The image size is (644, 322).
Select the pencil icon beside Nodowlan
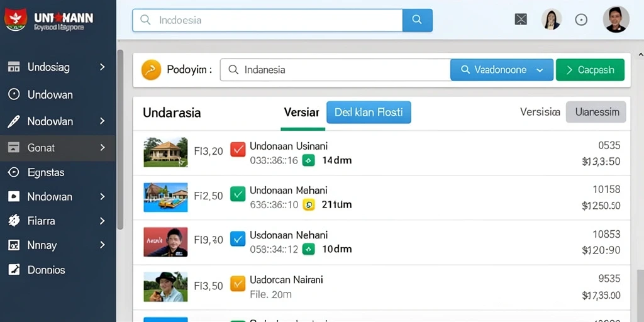[x=14, y=121]
